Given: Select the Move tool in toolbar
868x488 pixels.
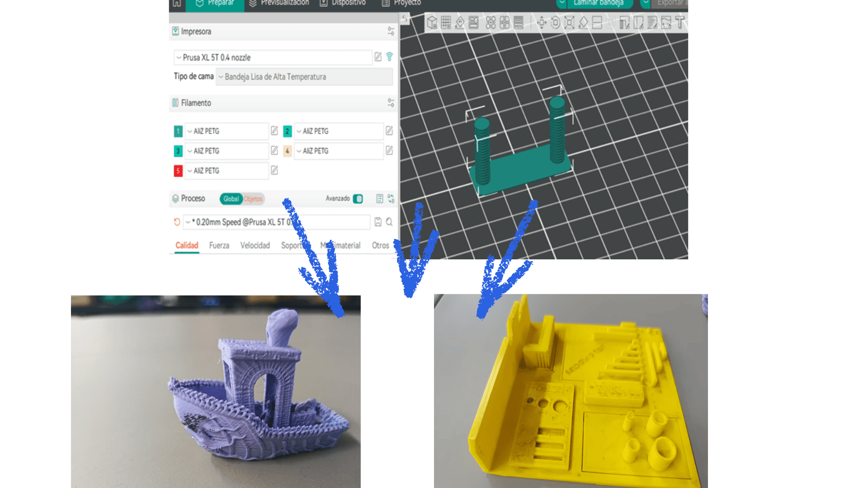Looking at the screenshot, I should point(542,23).
